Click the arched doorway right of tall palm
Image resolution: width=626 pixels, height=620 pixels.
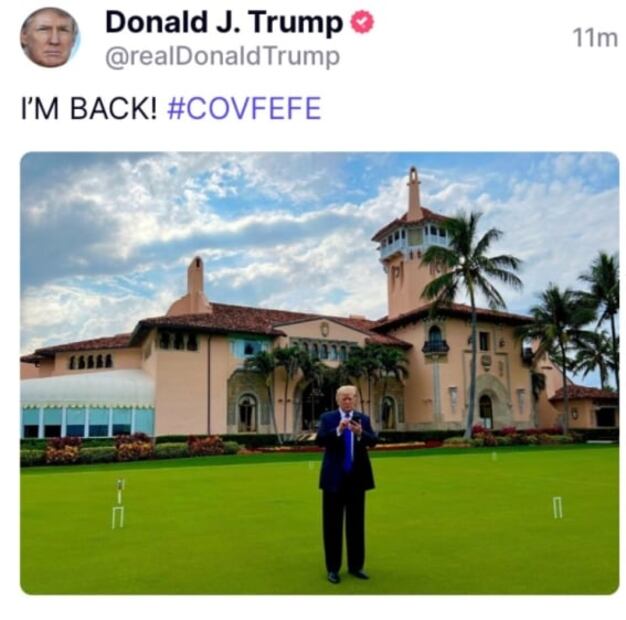[x=486, y=411]
